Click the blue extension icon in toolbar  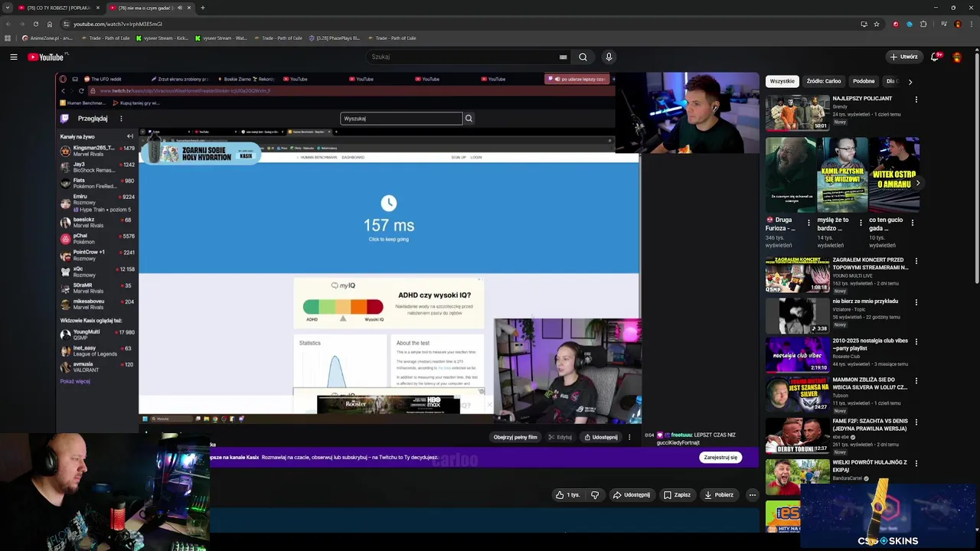pyautogui.click(x=910, y=24)
